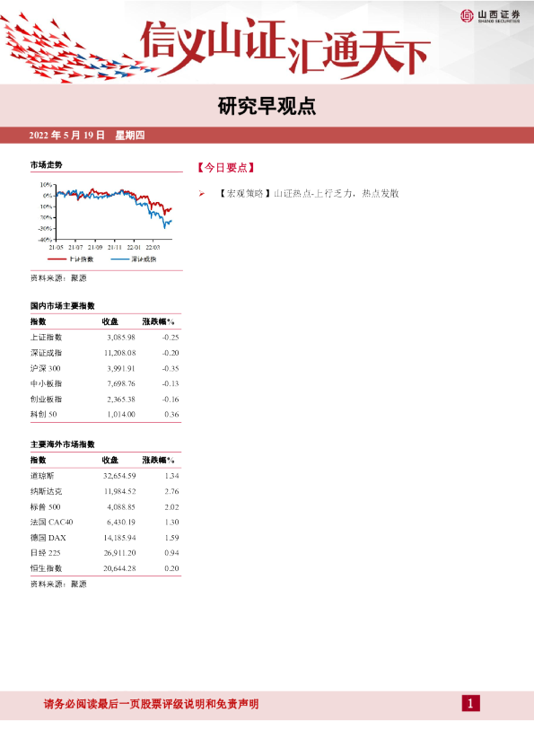
Task: Click the 国内市场主要指数 table title
Action: pos(63,305)
